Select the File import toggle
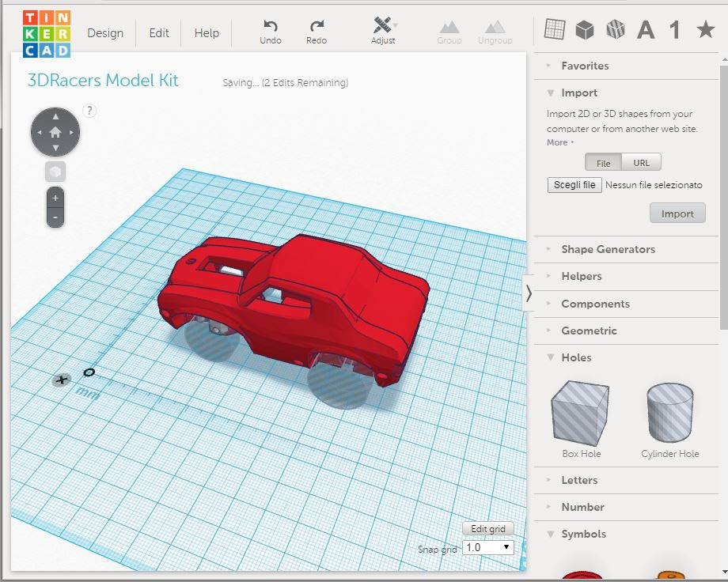Screen dimensions: 728x582 [x=603, y=163]
